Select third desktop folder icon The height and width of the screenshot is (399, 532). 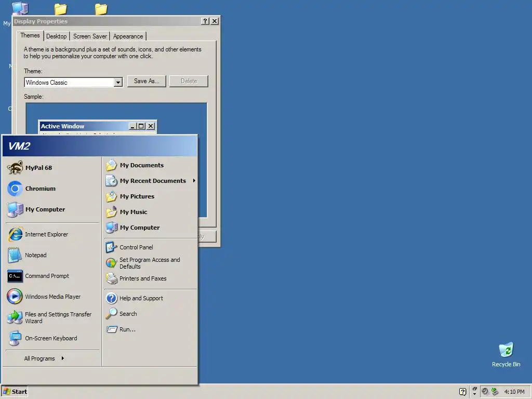point(101,9)
